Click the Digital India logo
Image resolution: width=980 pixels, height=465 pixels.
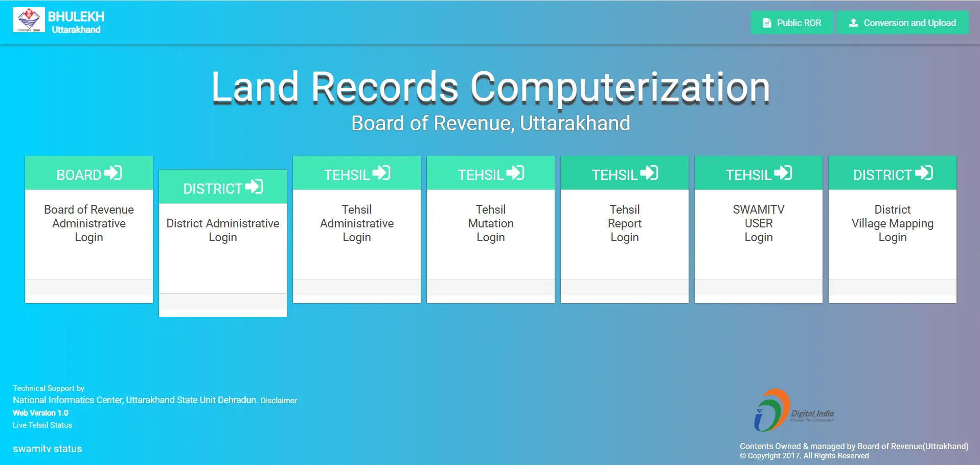[794, 410]
